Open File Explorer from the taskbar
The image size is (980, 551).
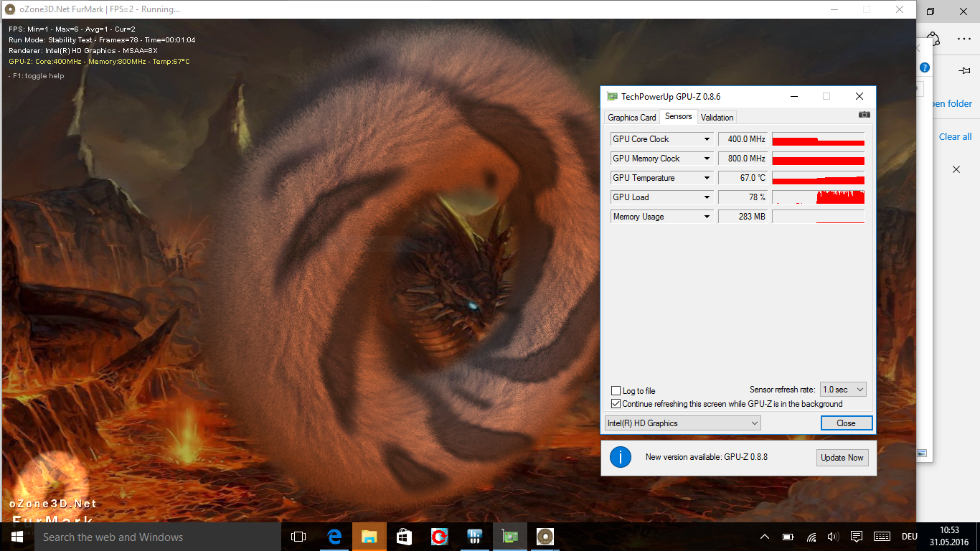(x=369, y=537)
